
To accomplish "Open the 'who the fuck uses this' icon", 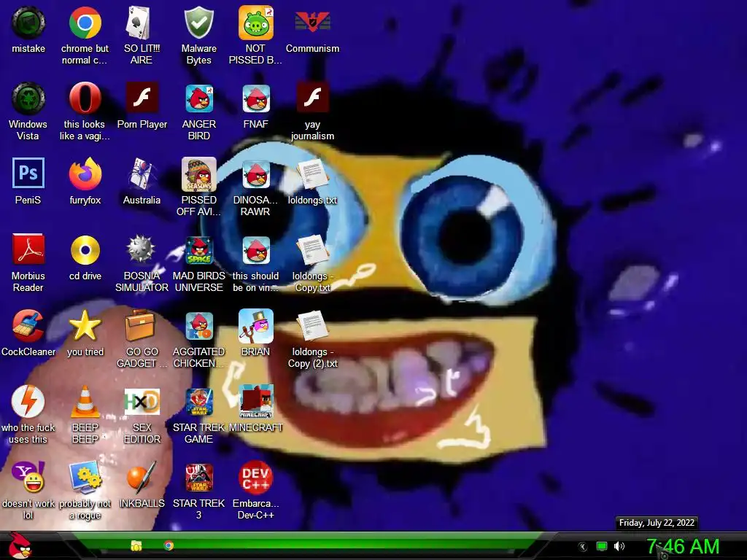I will point(28,402).
